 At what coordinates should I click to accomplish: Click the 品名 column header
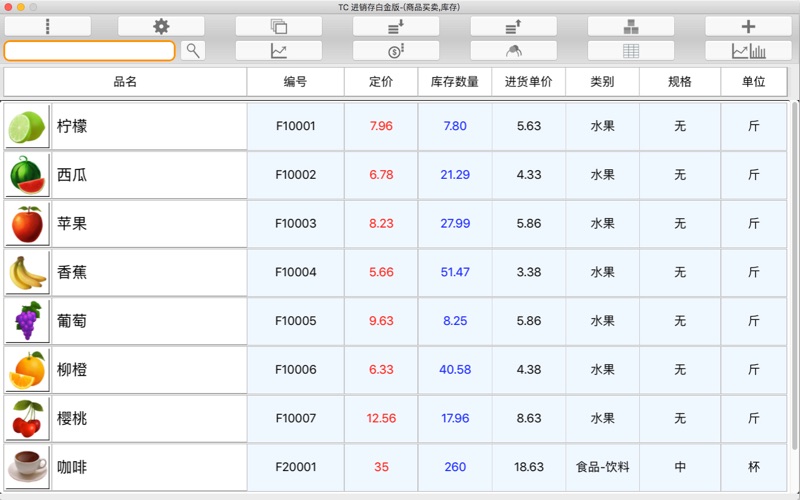(125, 82)
